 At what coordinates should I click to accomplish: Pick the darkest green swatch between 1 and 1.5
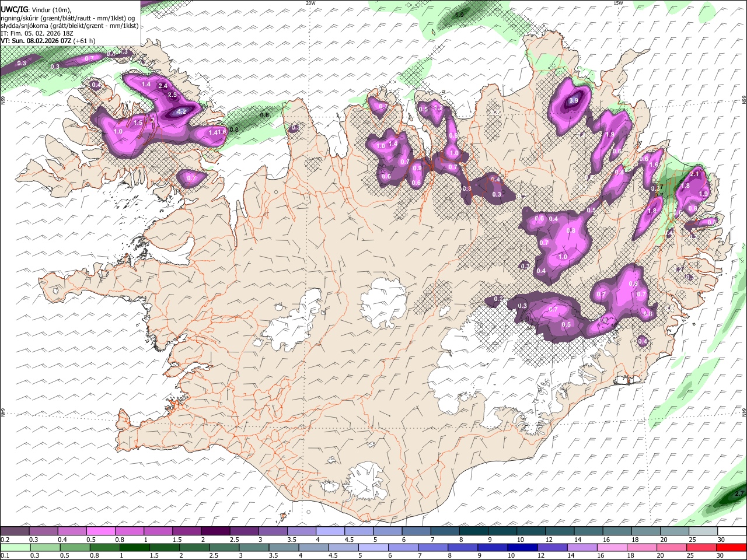coord(134,547)
